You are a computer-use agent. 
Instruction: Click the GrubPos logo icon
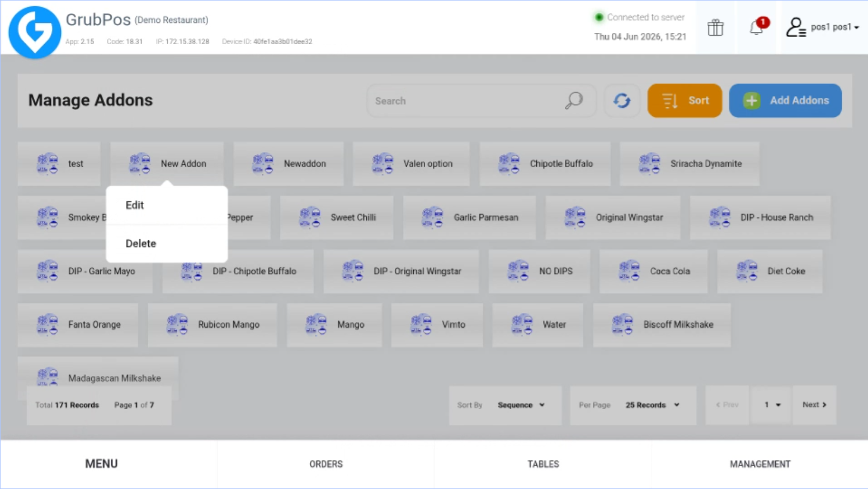point(35,32)
